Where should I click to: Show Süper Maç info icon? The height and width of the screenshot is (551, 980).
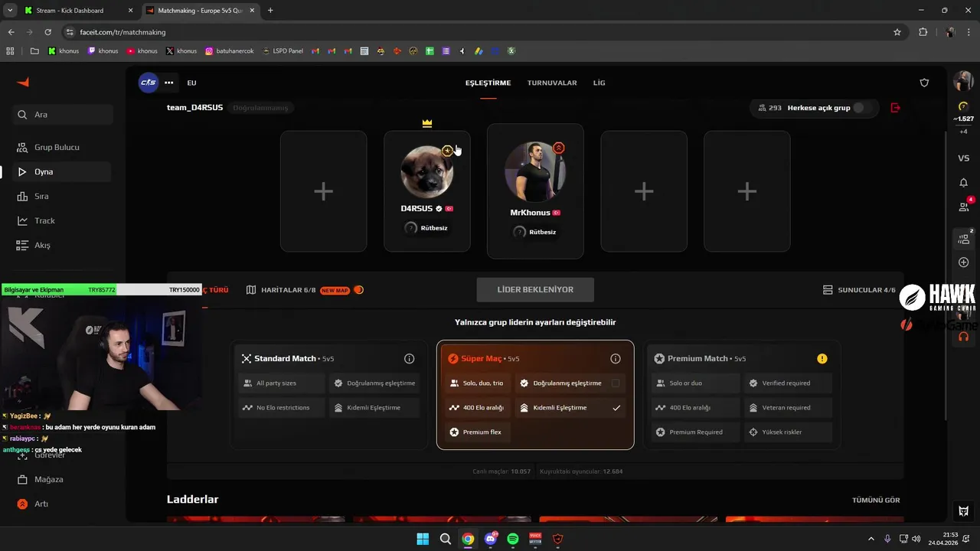click(x=616, y=359)
